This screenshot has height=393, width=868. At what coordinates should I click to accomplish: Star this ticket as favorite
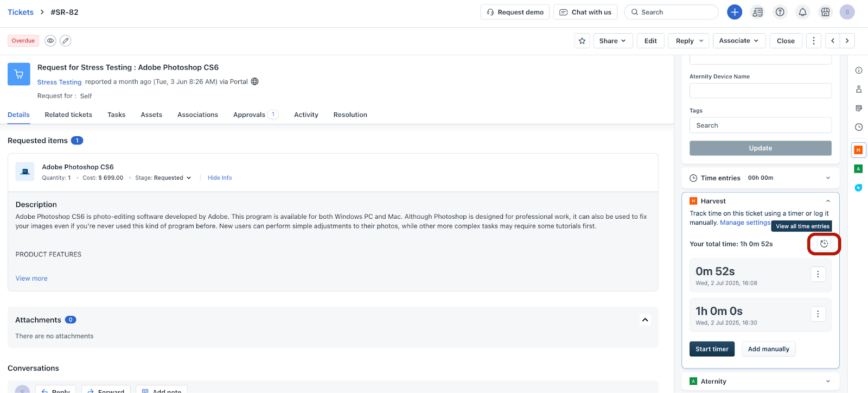point(582,41)
